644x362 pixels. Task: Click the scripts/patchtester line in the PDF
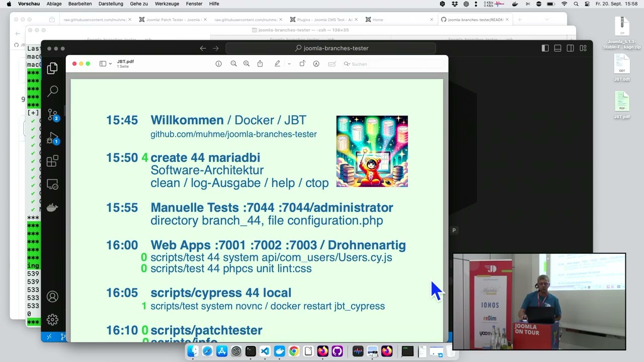click(x=206, y=330)
